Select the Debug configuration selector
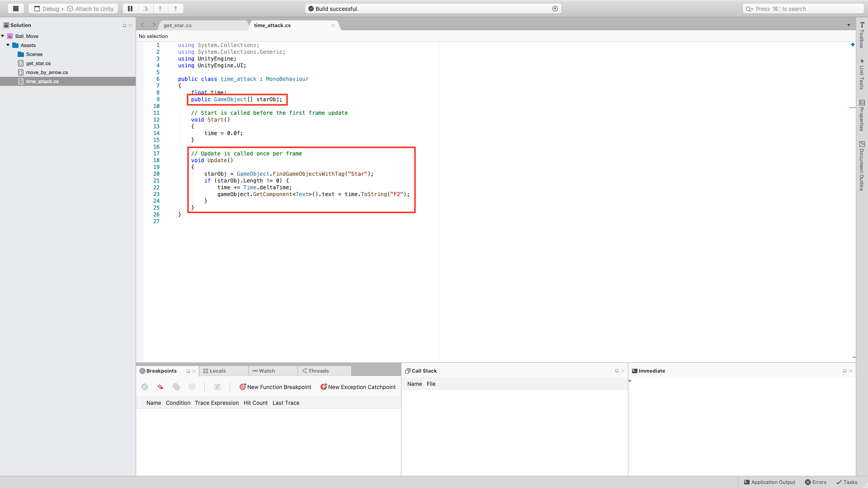 coord(51,9)
